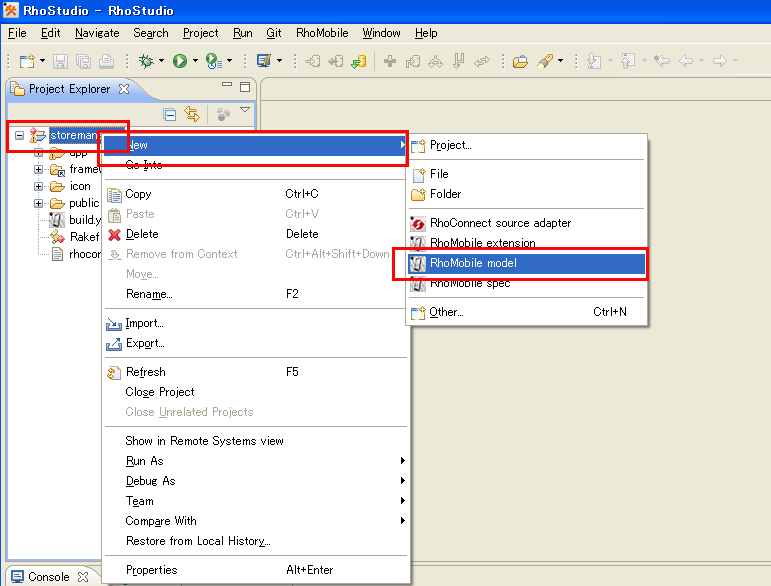This screenshot has width=771, height=586.
Task: Click Show in Remote Systems view
Action: [x=256, y=441]
